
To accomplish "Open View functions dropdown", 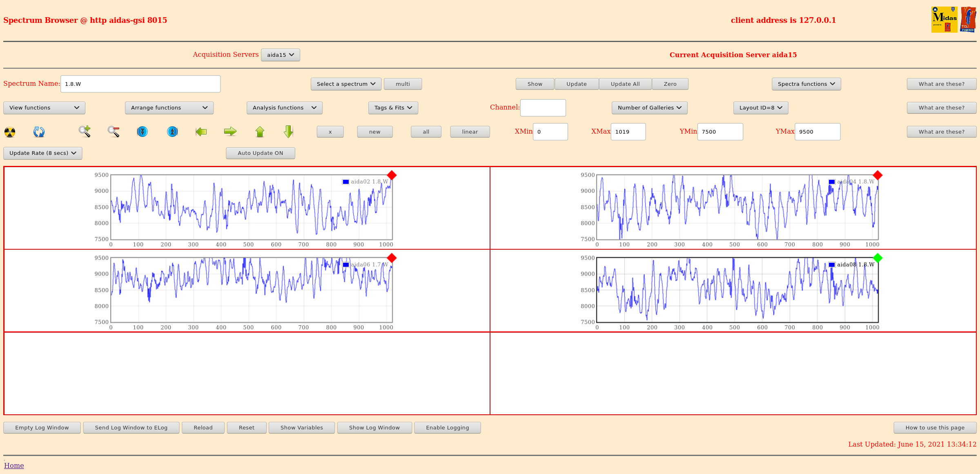I will pos(44,108).
